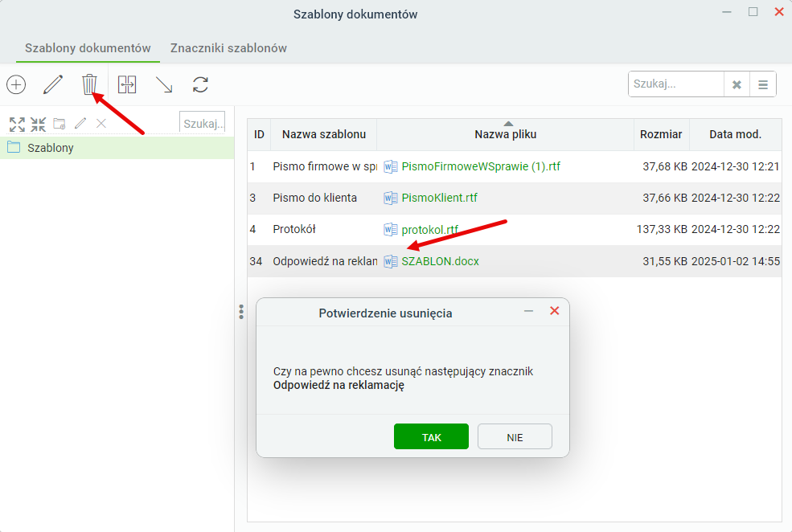The width and height of the screenshot is (792, 532).
Task: Click the edit folder pencil in tree toolbar
Action: click(80, 123)
